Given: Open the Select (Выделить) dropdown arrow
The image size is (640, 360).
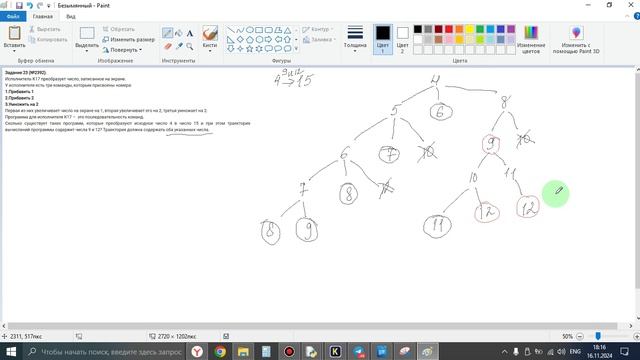Looking at the screenshot, I should click(x=87, y=51).
